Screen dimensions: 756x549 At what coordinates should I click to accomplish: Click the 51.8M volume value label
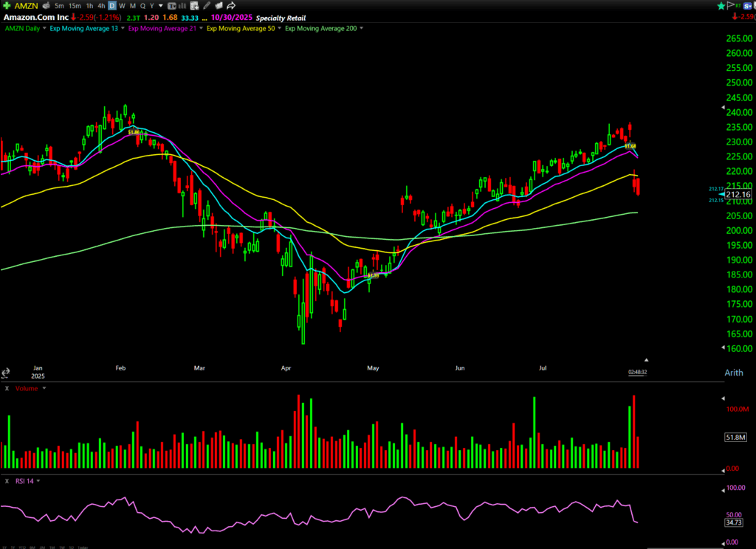click(736, 437)
